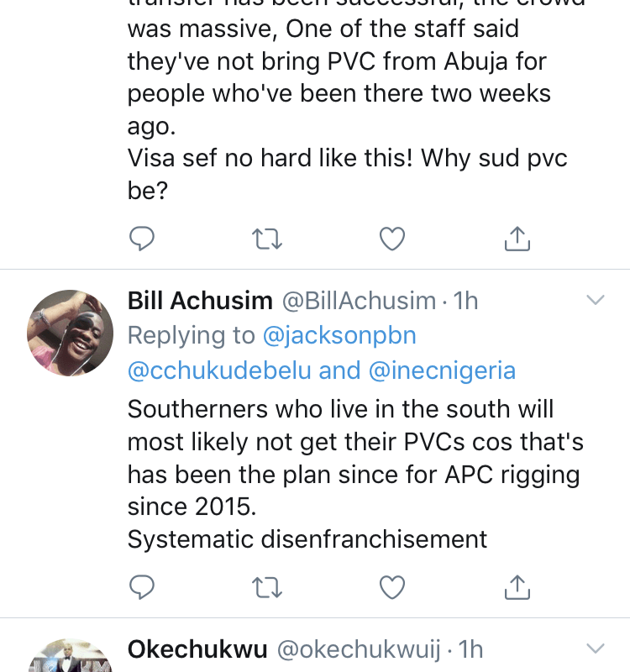Like Bill Achusim's tweet
Screen dimensions: 630x672
[392, 586]
